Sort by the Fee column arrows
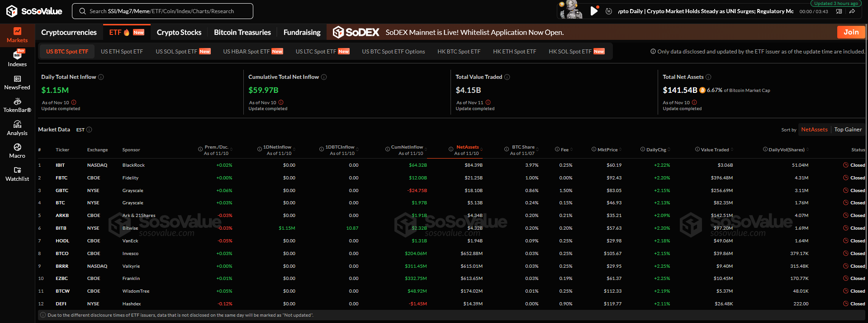The height and width of the screenshot is (323, 868). pos(571,149)
